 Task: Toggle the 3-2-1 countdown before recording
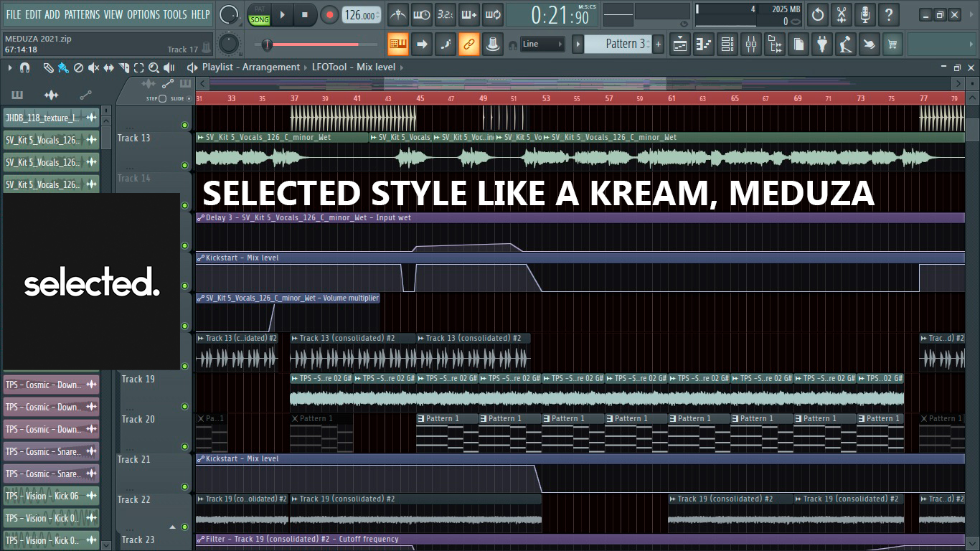coord(446,14)
